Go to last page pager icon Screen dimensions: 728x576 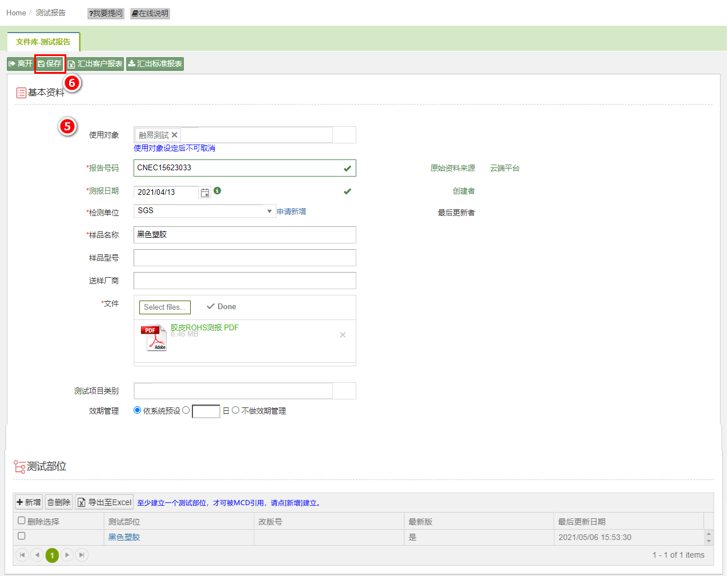coord(82,555)
